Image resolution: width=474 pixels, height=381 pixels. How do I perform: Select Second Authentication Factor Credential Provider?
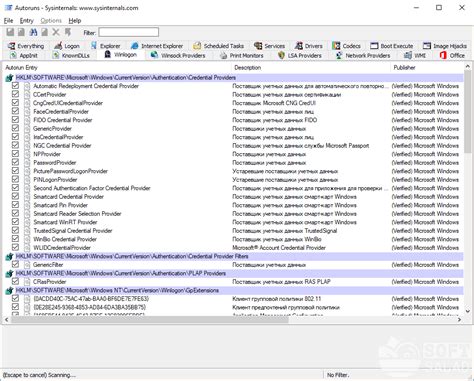[x=92, y=188]
